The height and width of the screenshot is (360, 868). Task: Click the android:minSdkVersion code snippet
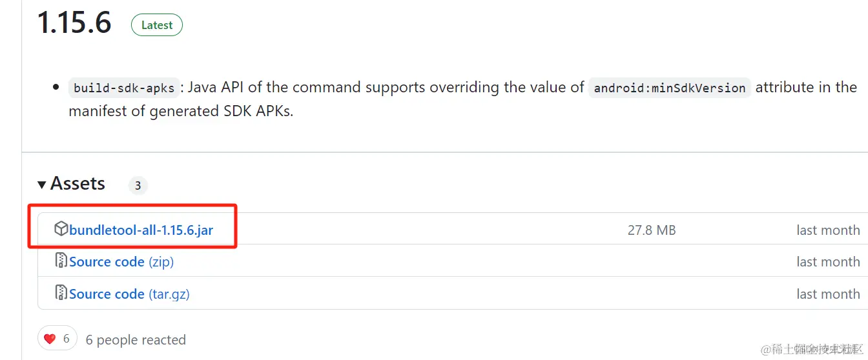pyautogui.click(x=669, y=88)
